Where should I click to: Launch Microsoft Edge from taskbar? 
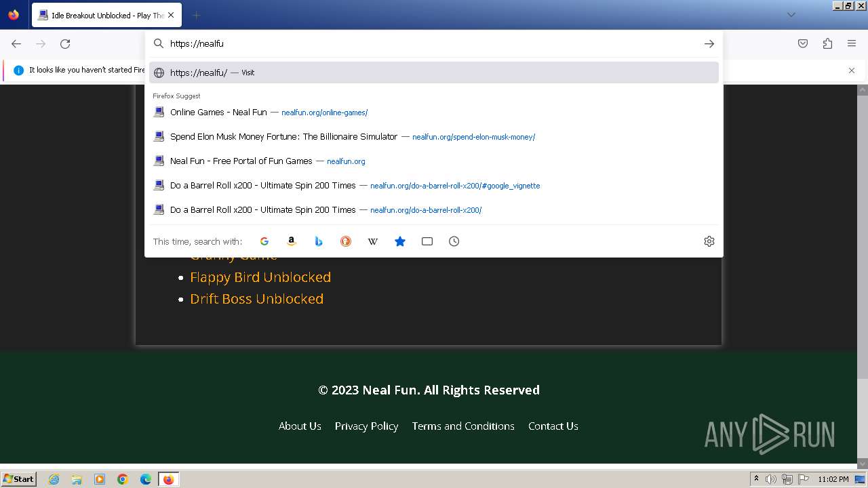146,479
